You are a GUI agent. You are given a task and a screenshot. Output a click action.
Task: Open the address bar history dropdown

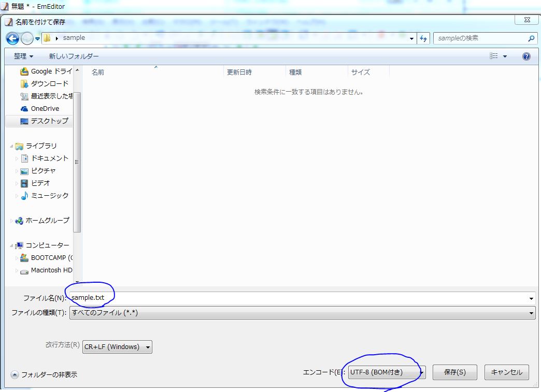411,39
